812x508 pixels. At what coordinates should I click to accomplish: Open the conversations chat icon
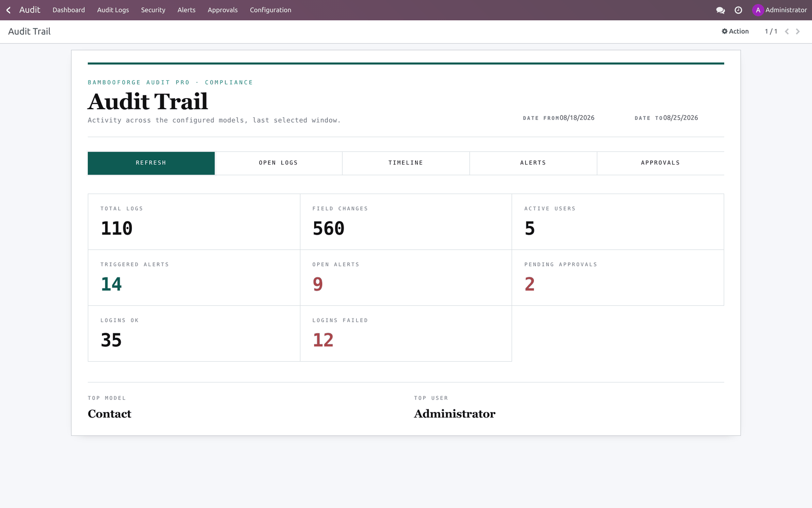click(720, 10)
